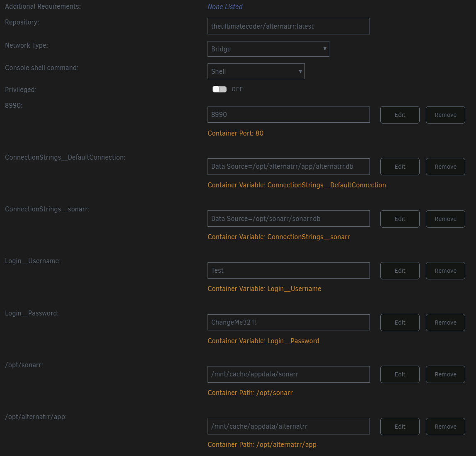Edit the 8990 port setting
Screen dimensions: 476x456
(400, 115)
